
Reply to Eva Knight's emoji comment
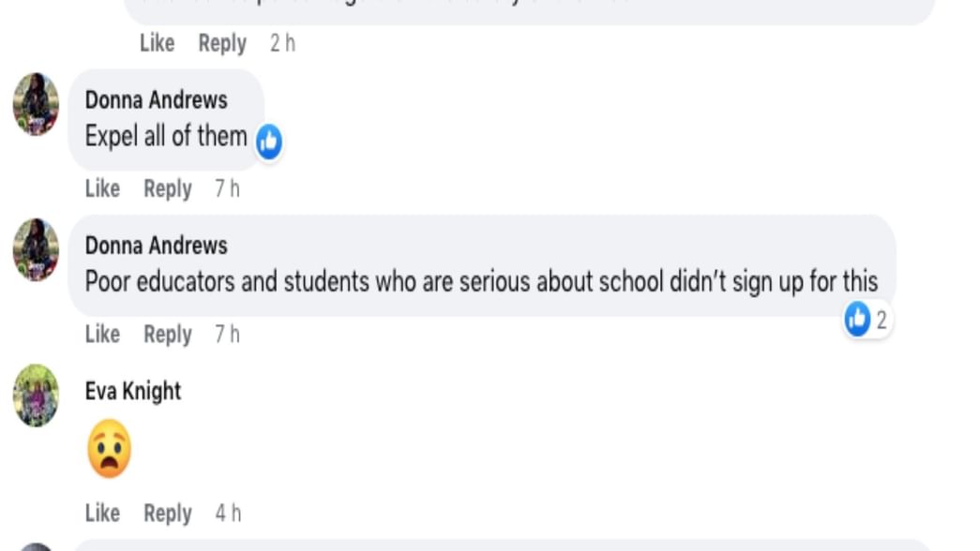pyautogui.click(x=168, y=514)
